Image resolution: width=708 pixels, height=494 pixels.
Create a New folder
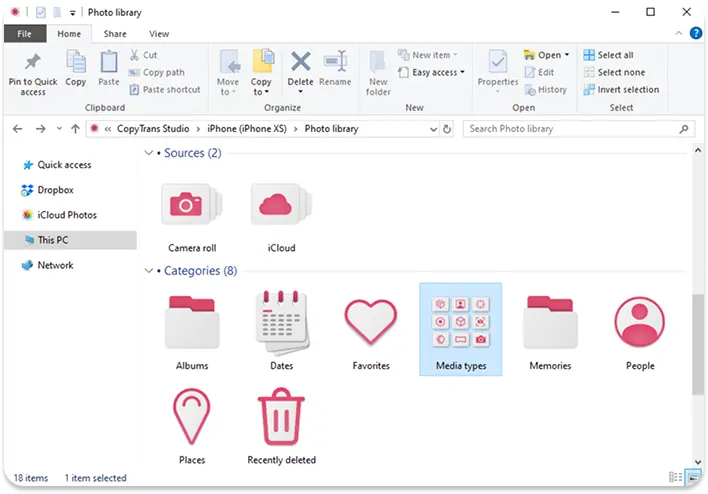click(x=378, y=73)
